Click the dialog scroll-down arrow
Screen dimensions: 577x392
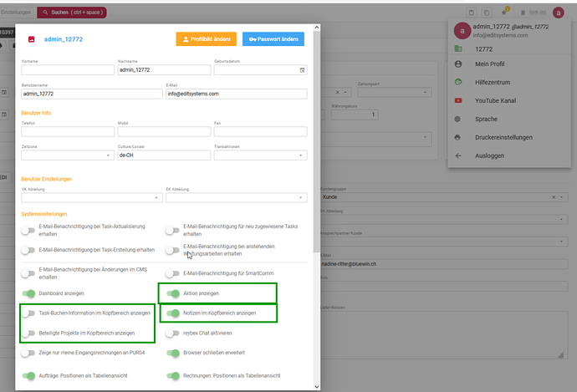click(316, 386)
